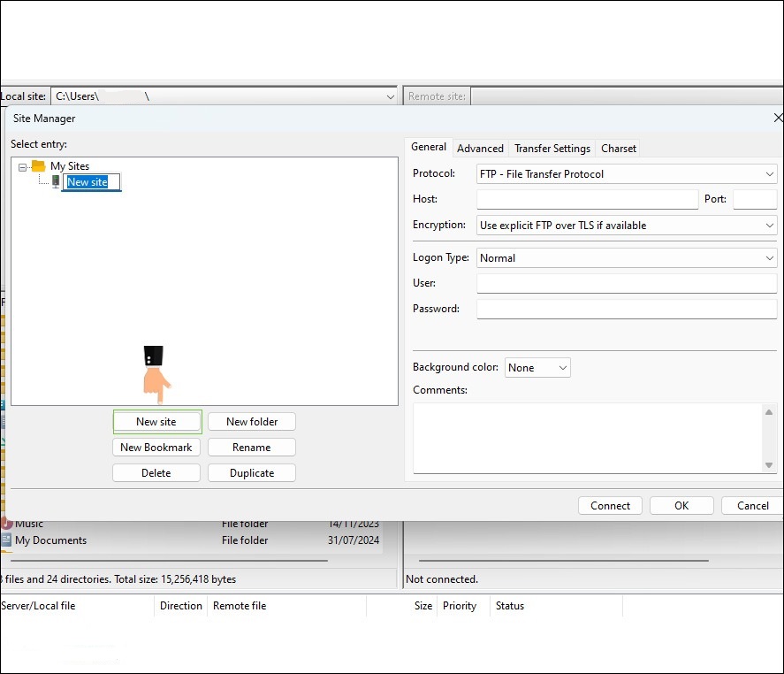
Task: Click the Password field
Action: (626, 309)
